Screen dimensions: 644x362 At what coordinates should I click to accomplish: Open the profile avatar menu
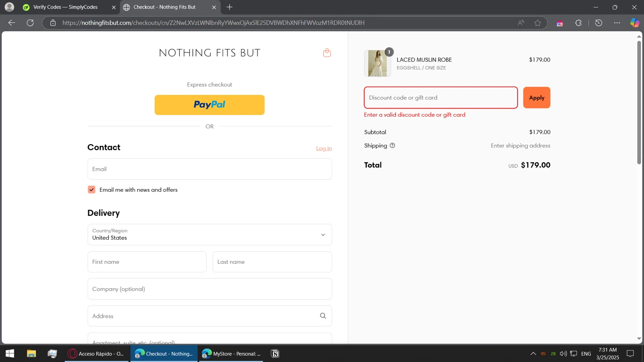click(x=9, y=7)
